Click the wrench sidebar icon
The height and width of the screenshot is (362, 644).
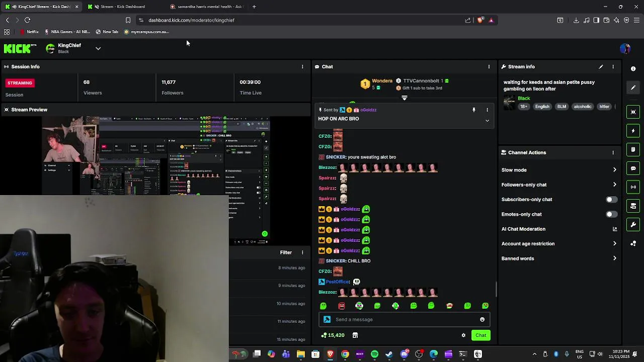point(633,225)
